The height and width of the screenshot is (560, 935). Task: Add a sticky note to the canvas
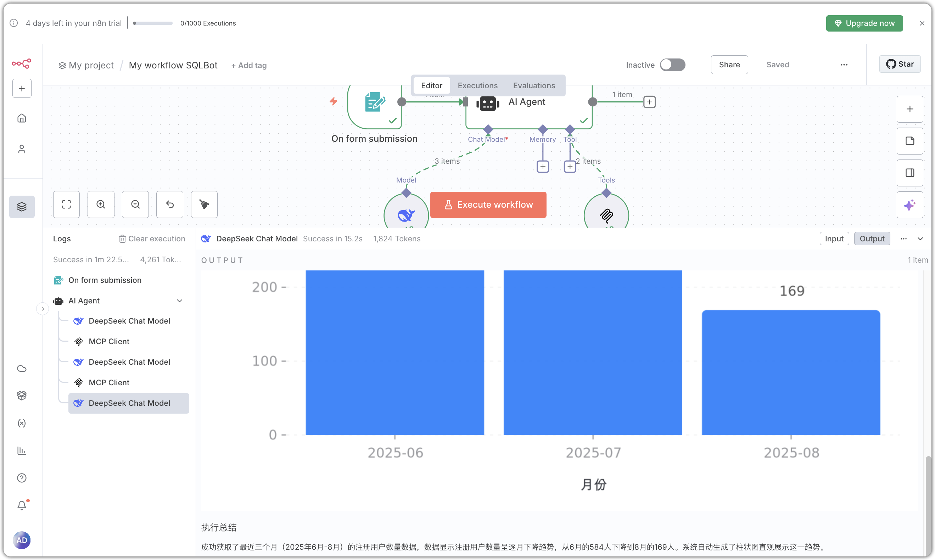coord(910,141)
